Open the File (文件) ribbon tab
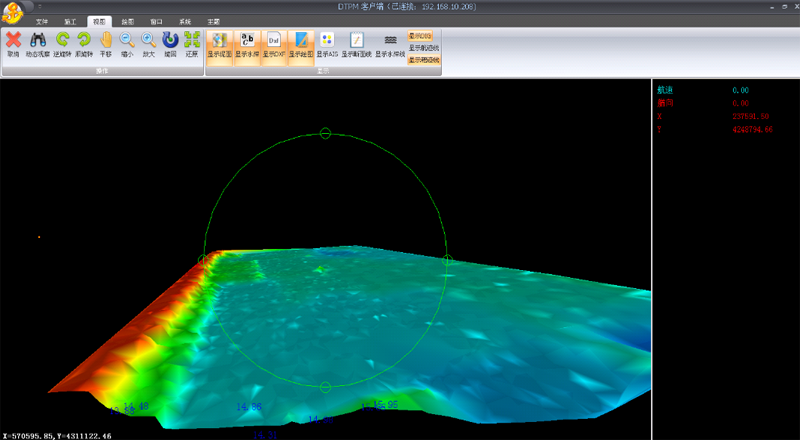Image resolution: width=800 pixels, height=440 pixels. coord(41,21)
